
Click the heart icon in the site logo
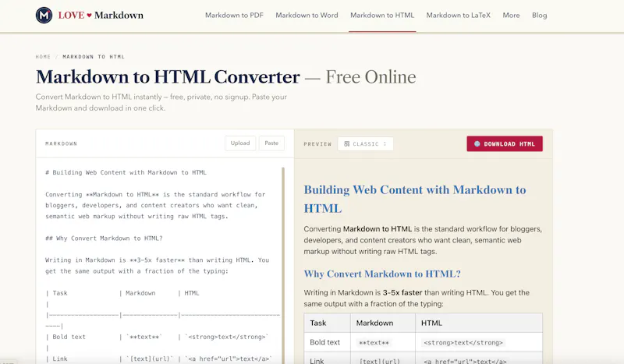coord(89,16)
